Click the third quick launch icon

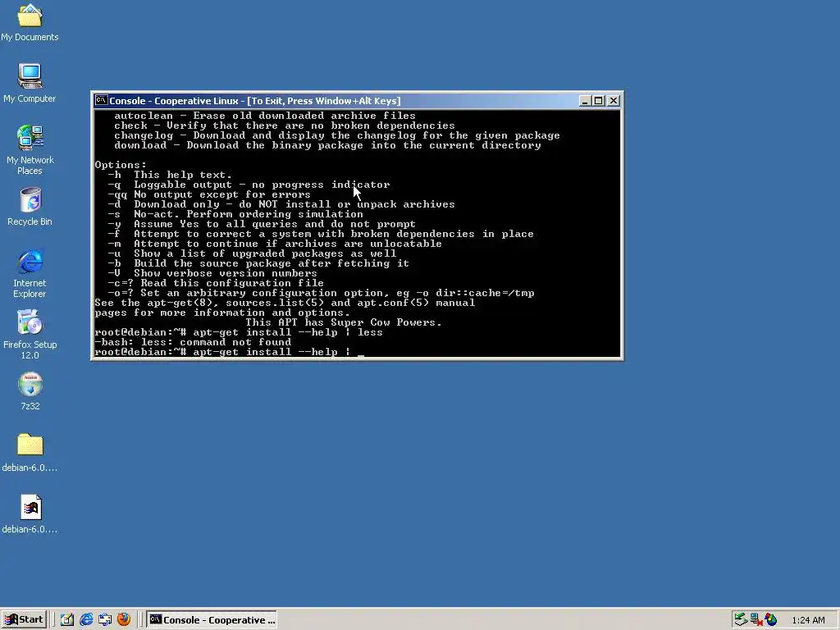[105, 620]
